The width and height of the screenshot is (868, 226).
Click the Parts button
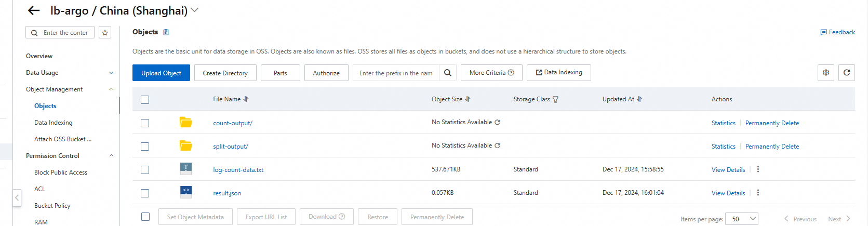click(281, 73)
